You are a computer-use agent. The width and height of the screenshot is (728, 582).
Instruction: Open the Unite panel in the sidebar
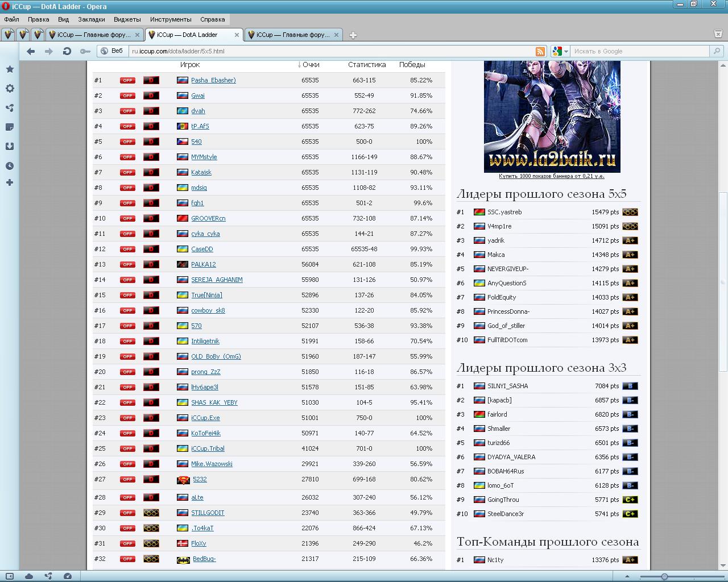click(x=10, y=108)
